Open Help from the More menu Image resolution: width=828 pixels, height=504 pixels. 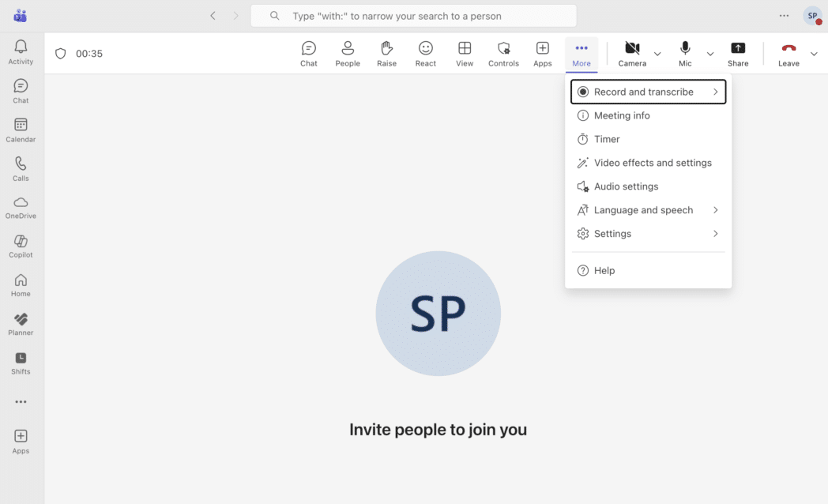tap(604, 270)
